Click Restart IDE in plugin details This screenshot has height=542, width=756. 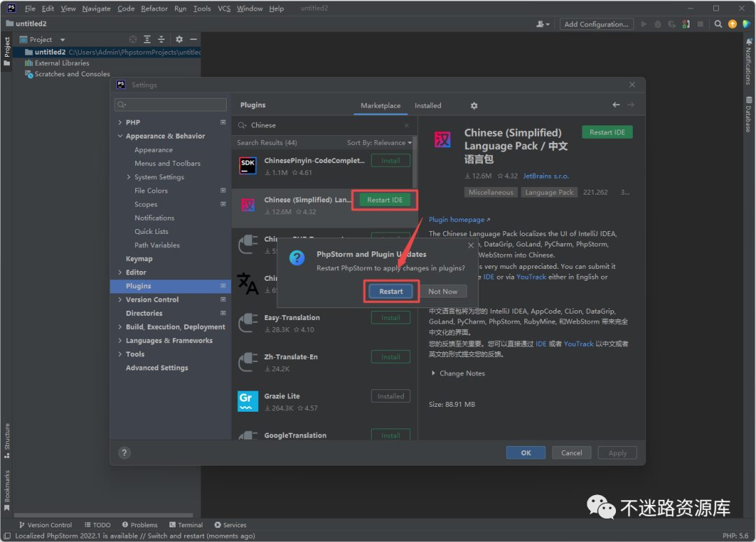[x=607, y=132]
